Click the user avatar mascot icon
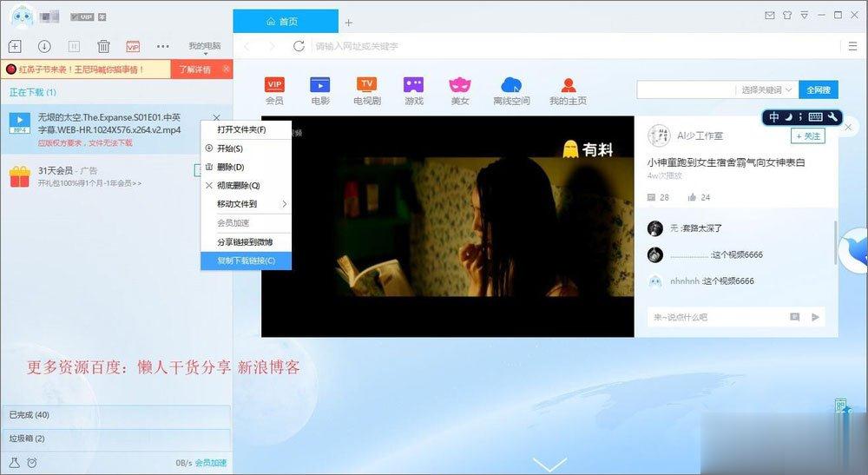The width and height of the screenshot is (868, 475). 23,16
